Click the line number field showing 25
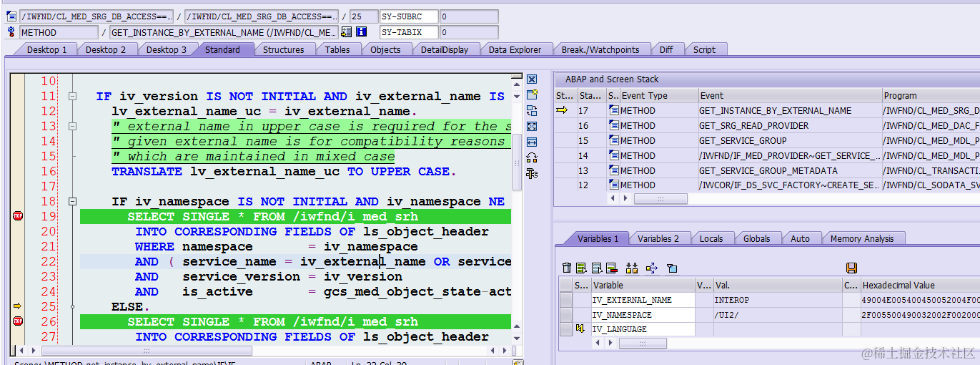Screen dimensions: 980x365 pyautogui.click(x=364, y=16)
